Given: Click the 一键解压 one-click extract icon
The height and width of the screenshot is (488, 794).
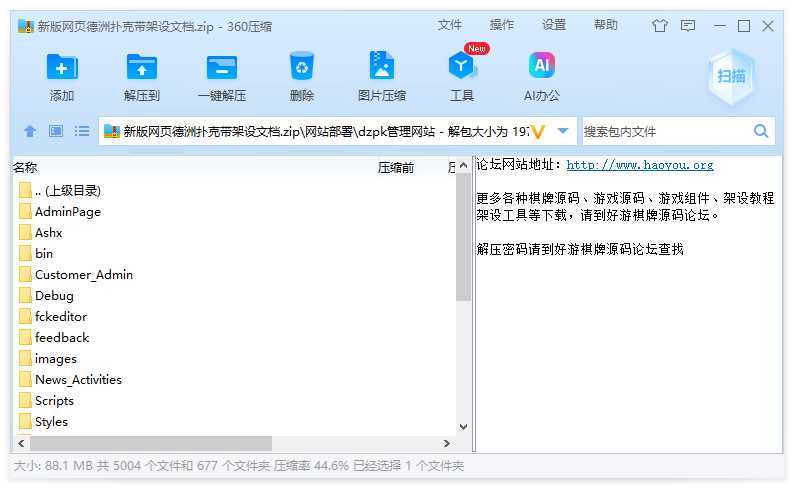Looking at the screenshot, I should click(221, 68).
